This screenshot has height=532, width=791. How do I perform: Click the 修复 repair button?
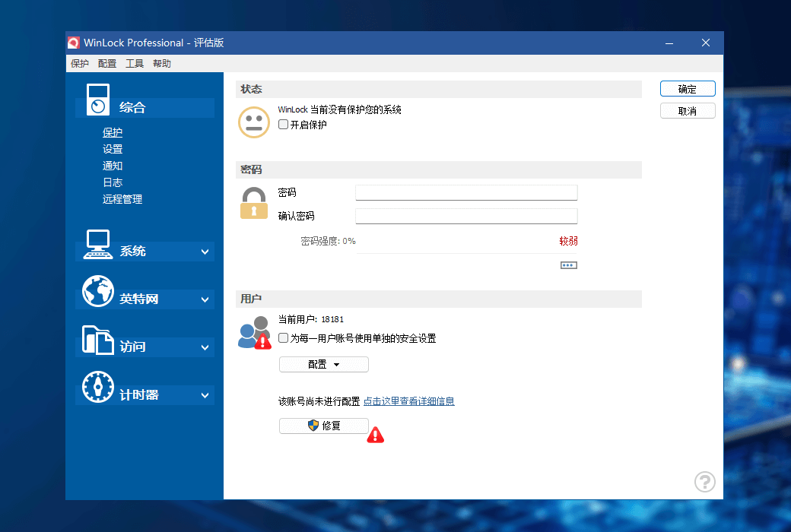(324, 426)
